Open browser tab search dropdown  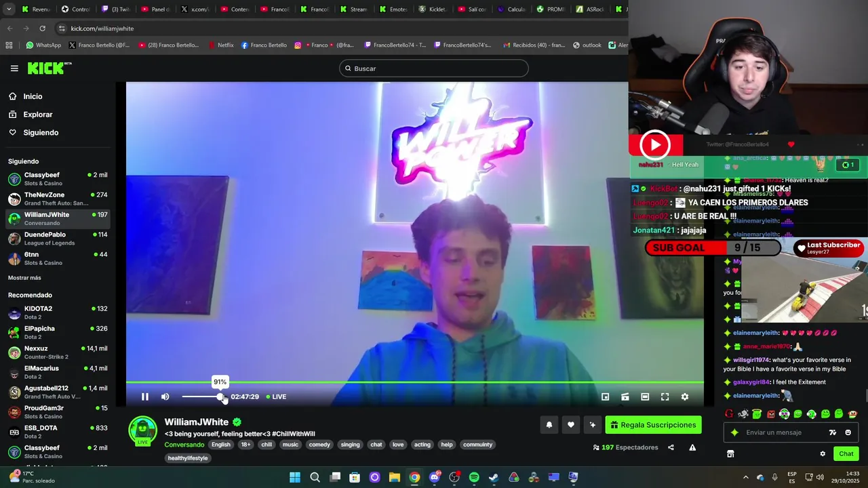click(x=8, y=9)
